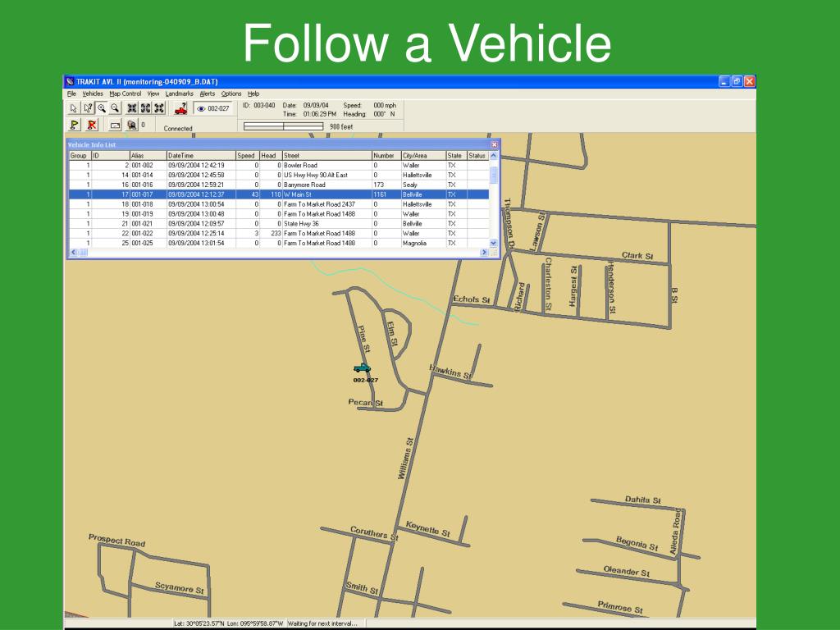Open the File menu

point(72,94)
